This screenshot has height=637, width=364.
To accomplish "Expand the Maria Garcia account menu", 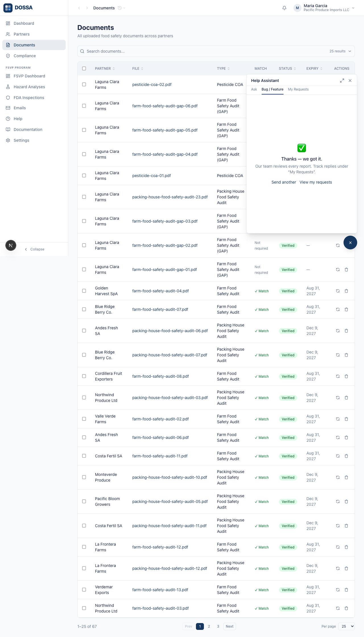I will click(324, 8).
